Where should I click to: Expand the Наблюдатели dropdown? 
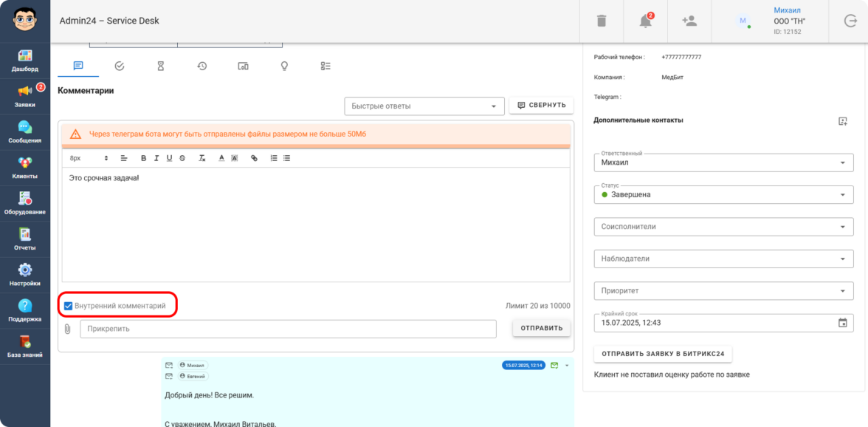click(723, 258)
